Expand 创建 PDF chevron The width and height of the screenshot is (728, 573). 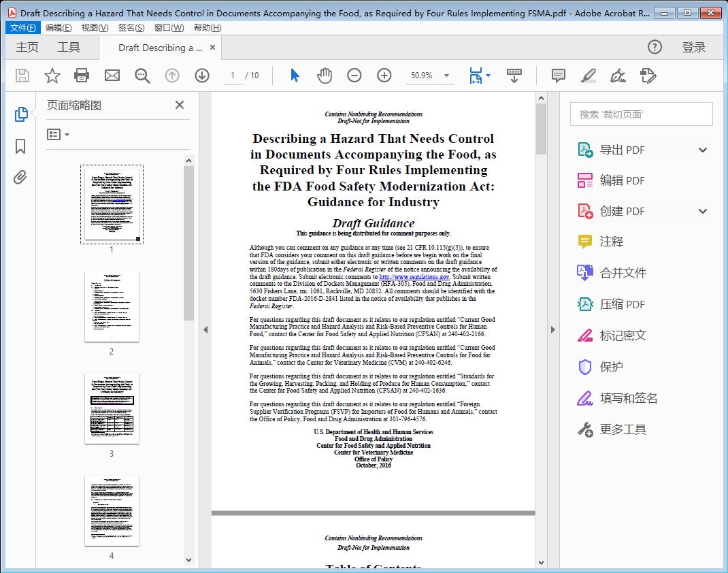click(702, 211)
